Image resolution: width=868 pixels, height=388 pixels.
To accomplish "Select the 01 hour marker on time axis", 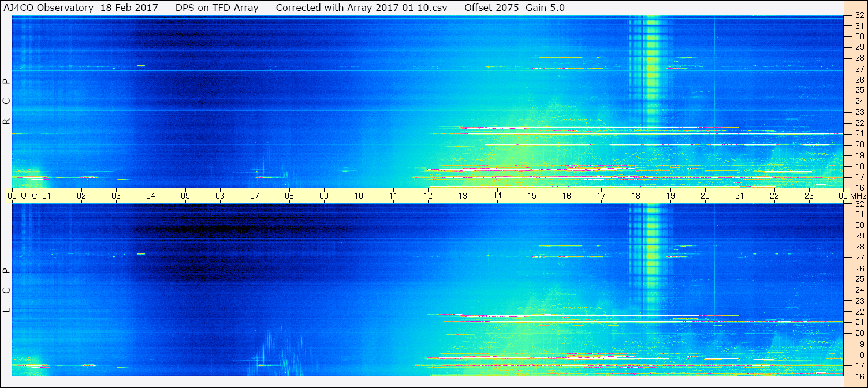I will (47, 196).
